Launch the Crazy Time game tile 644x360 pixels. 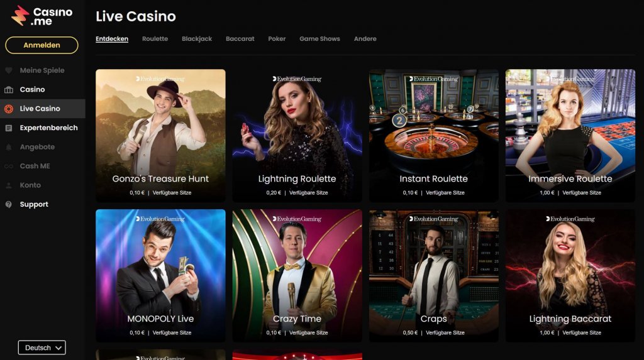(x=297, y=275)
